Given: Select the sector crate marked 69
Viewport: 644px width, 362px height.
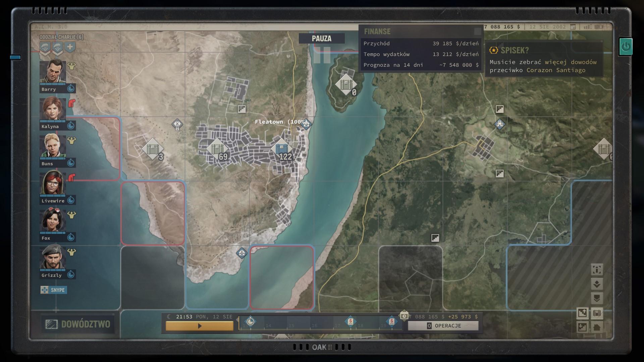Looking at the screenshot, I should (x=217, y=149).
